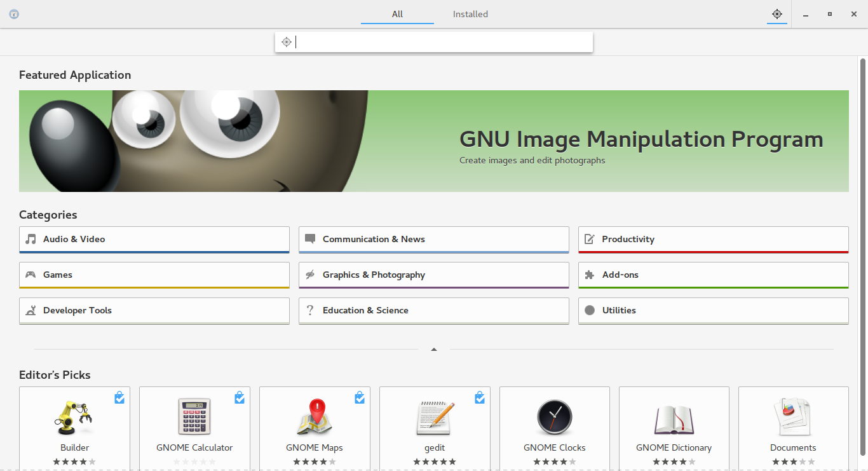Screen dimensions: 868x471
Task: Open the Utilities category
Action: coord(714,311)
